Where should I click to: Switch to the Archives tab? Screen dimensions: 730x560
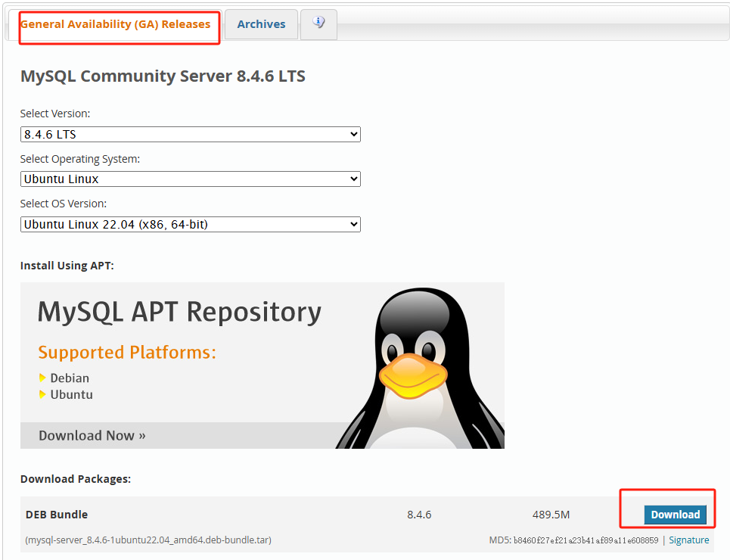(x=261, y=24)
